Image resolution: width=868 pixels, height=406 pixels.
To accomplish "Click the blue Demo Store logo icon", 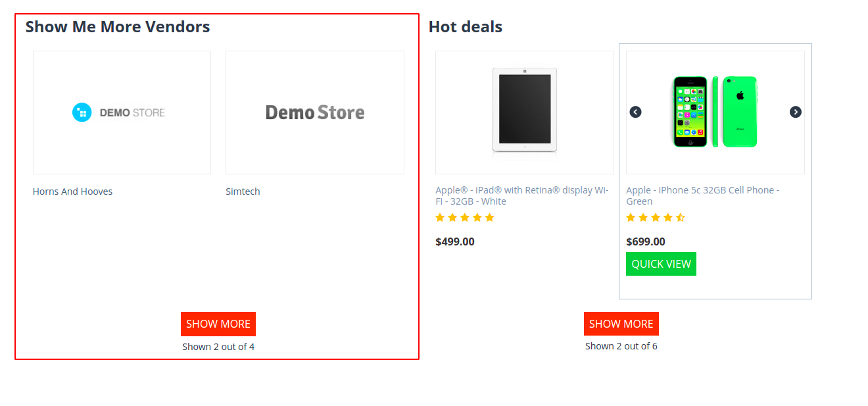I will (x=82, y=113).
